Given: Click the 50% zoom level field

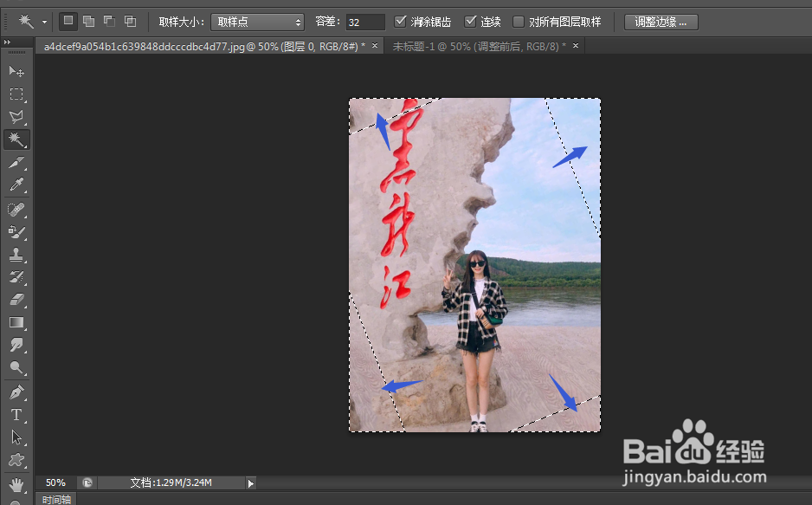Looking at the screenshot, I should (x=55, y=482).
